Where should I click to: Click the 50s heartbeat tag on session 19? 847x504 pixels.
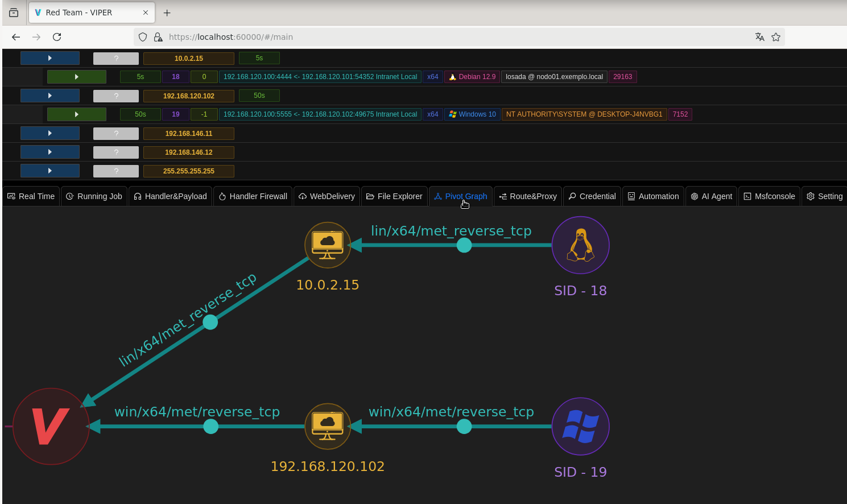[x=141, y=114]
